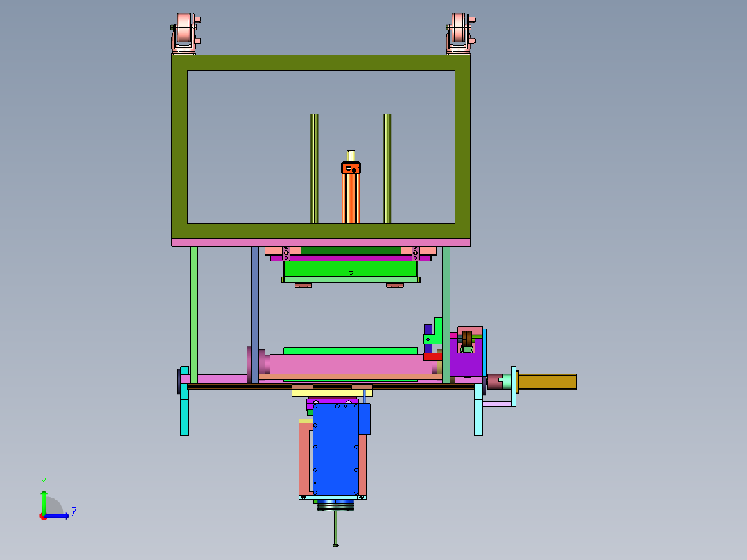The image size is (747, 560).
Task: Click the "Y" axis label
Action: click(44, 482)
